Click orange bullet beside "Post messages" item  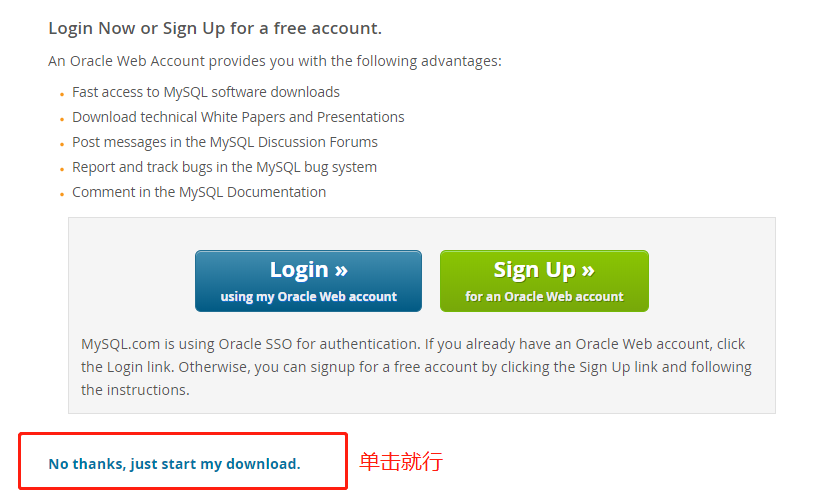(x=62, y=144)
